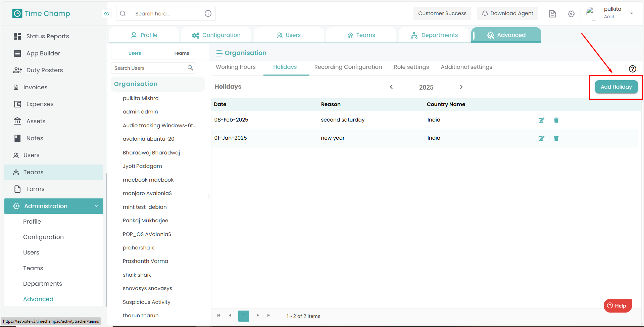Collapse sidebar with double chevron icon

[x=107, y=14]
